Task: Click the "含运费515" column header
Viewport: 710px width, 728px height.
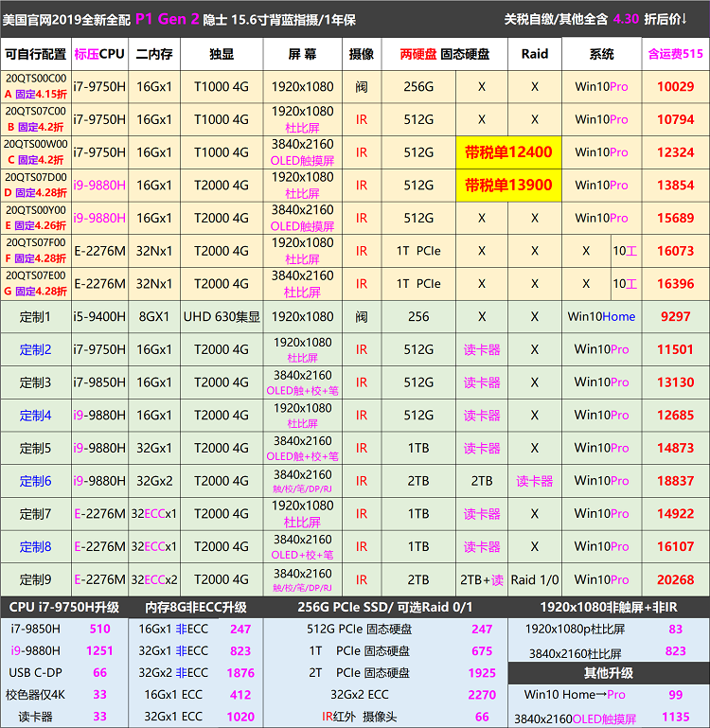Action: [x=675, y=54]
